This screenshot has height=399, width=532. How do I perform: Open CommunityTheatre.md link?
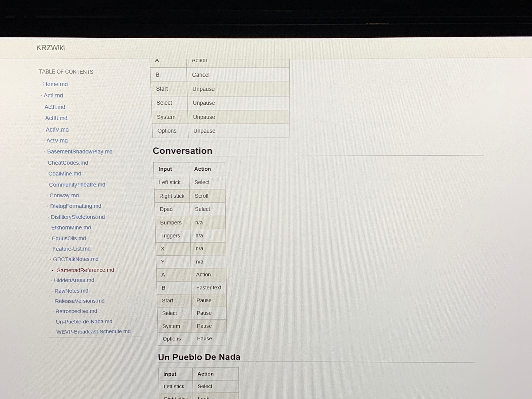[x=77, y=185]
